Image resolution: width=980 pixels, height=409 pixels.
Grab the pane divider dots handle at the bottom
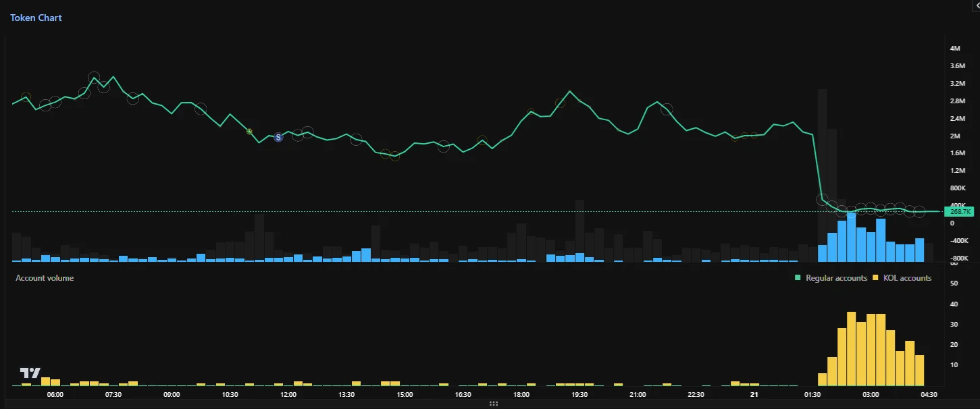[493, 404]
